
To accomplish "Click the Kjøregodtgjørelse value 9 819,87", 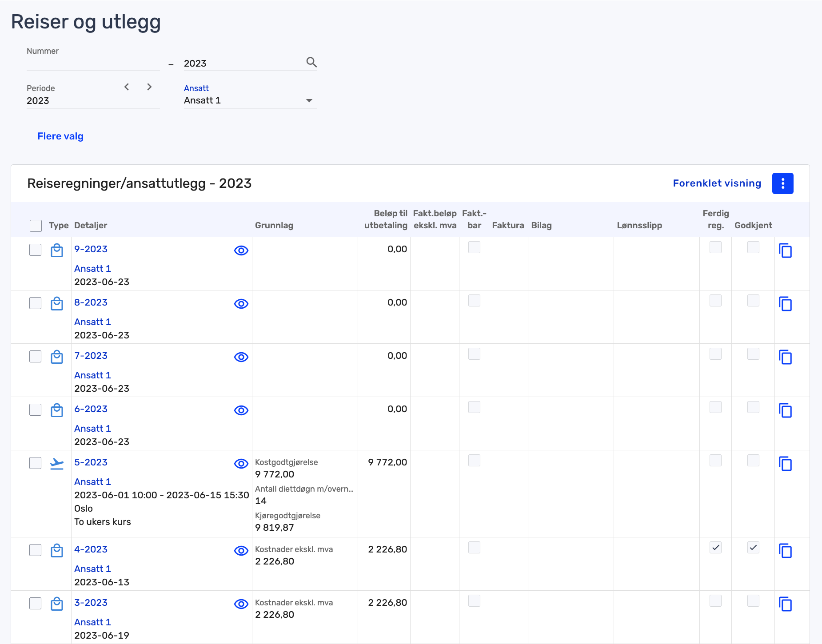I will click(x=275, y=528).
